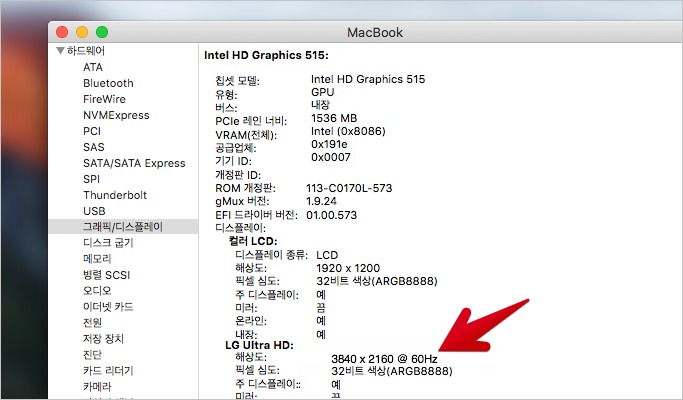Select NVMExpress in the hardware list

tap(116, 115)
